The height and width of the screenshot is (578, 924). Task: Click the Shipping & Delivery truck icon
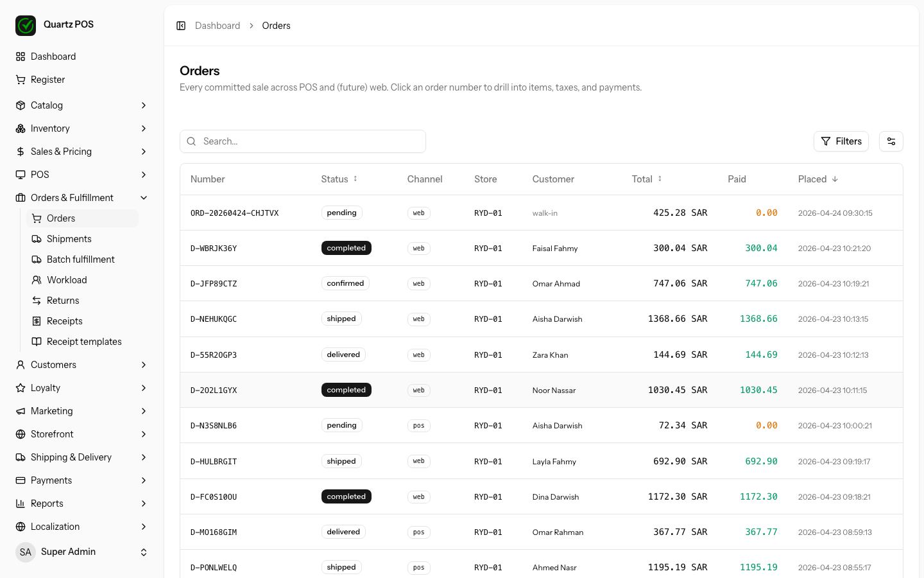(x=21, y=457)
